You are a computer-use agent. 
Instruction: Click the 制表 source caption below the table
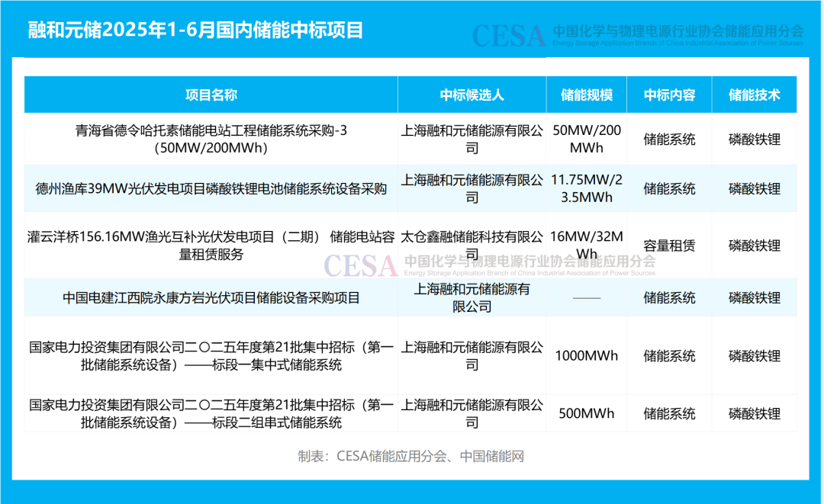[x=410, y=457]
